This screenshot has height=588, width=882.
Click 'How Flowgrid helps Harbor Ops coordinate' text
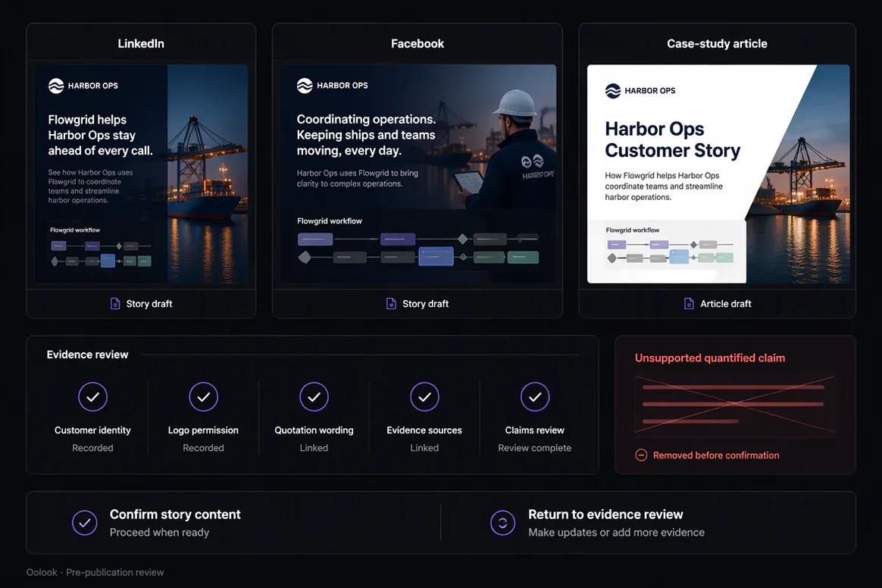coord(664,186)
